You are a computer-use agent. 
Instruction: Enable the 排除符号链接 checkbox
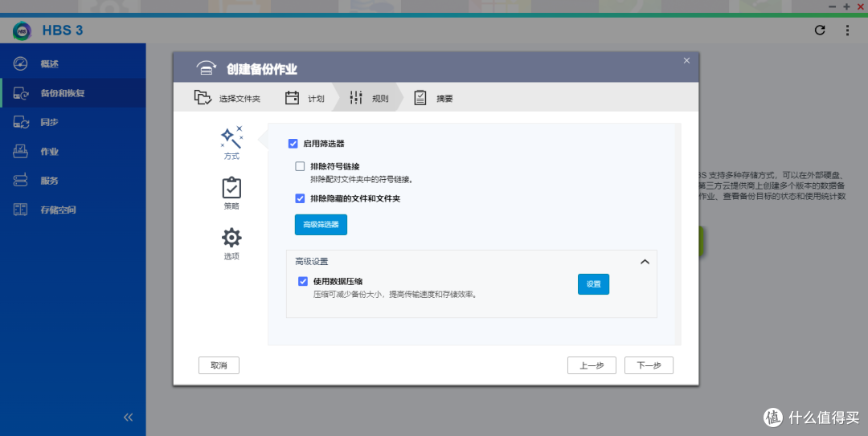(x=300, y=166)
